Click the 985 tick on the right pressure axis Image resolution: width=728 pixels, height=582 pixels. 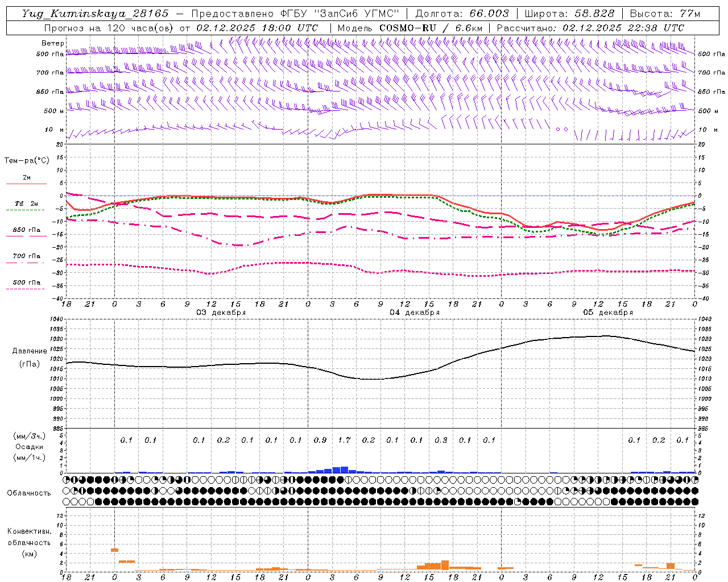[x=704, y=429]
